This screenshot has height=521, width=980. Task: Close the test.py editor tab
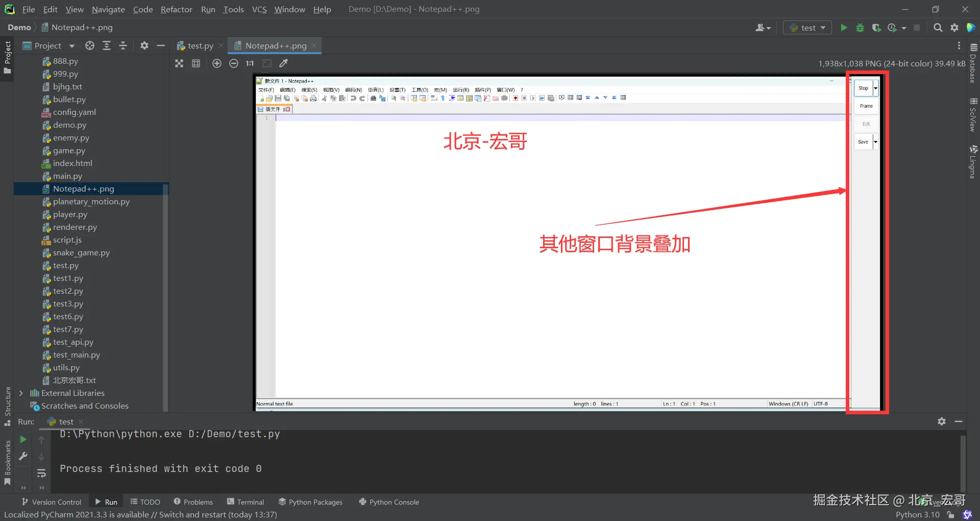pyautogui.click(x=221, y=45)
